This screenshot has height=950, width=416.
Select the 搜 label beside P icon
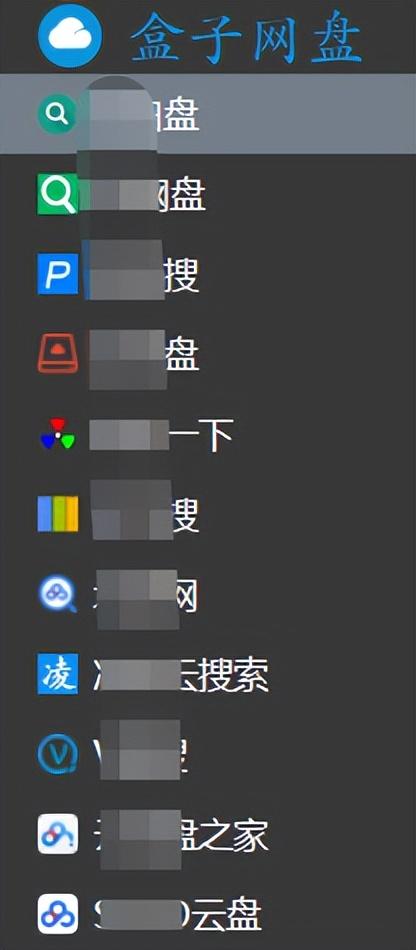182,274
